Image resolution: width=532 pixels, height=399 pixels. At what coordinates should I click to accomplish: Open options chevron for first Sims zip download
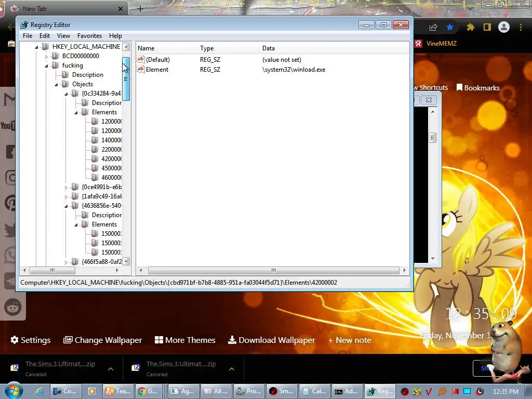(111, 369)
